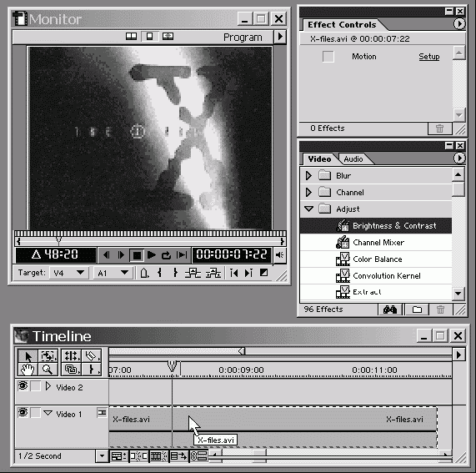Screen dimensions: 476x473
Task: Toggle Video 2 track eye visibility
Action: 23,386
